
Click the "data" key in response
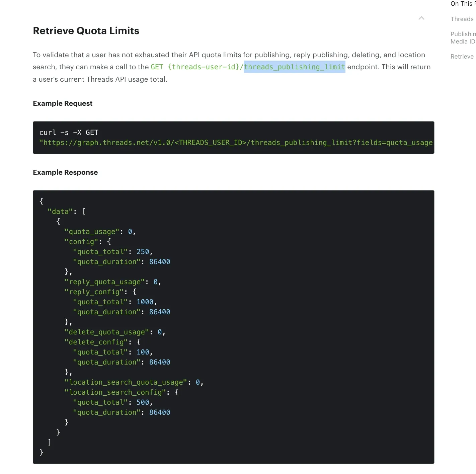tap(60, 212)
